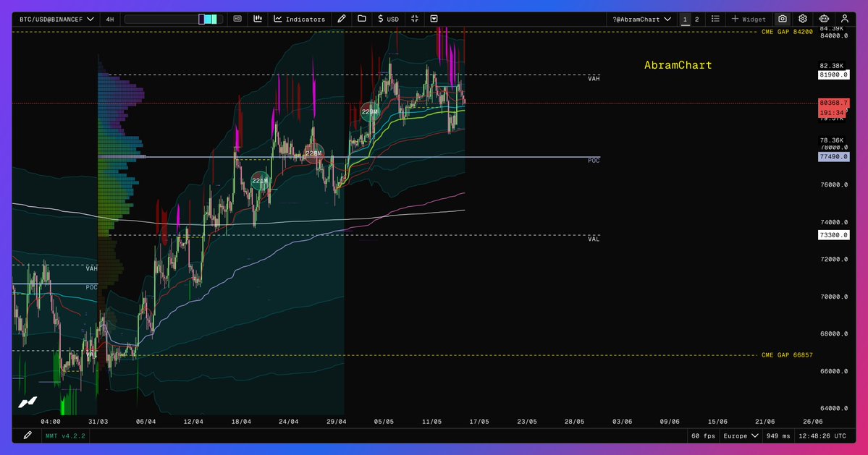Click the right-side VAL label near 73300
Viewport: 868px width, 455px height.
tap(594, 239)
